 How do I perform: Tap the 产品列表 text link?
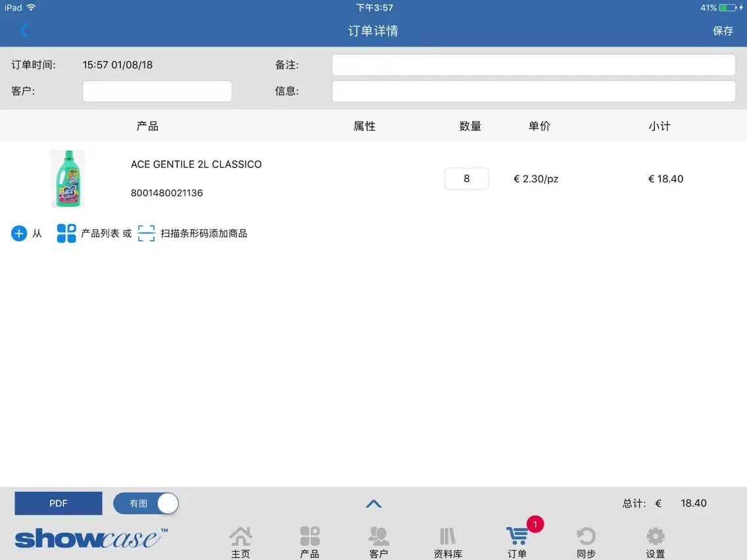pos(100,233)
